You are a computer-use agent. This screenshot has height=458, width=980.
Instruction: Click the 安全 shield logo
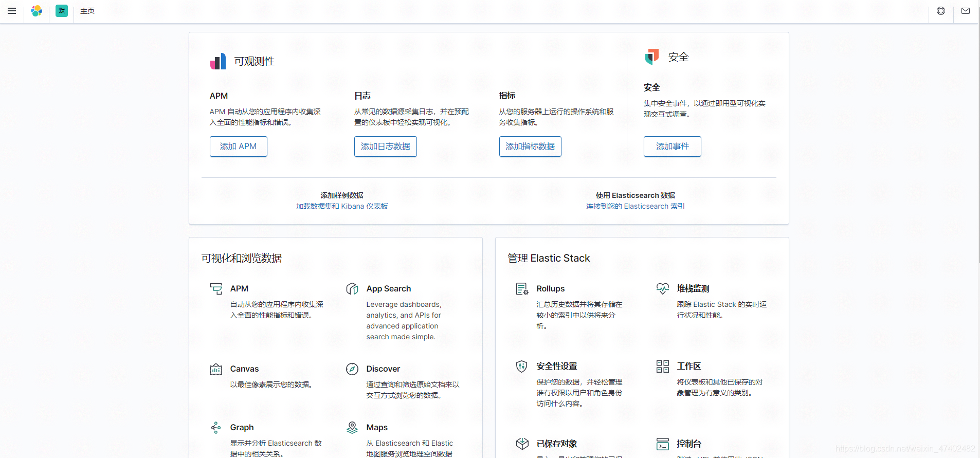tap(652, 57)
